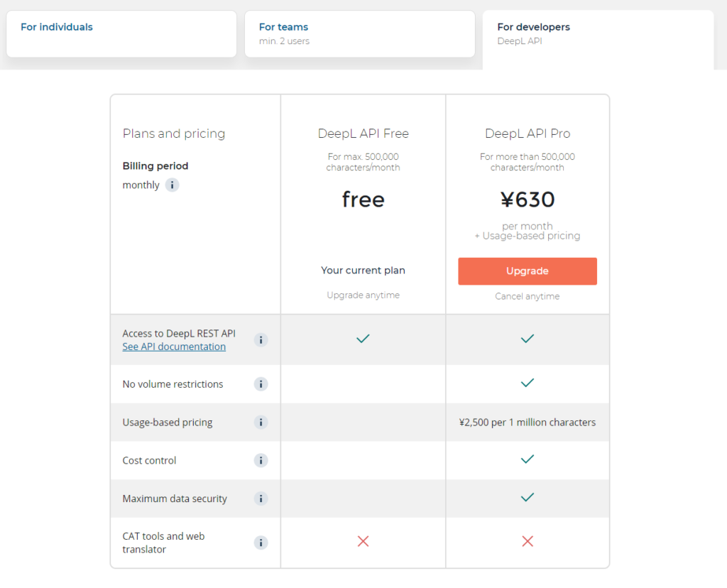Click For more than 500,000 characters/month text
Image resolution: width=727 pixels, height=588 pixels.
pyautogui.click(x=528, y=163)
